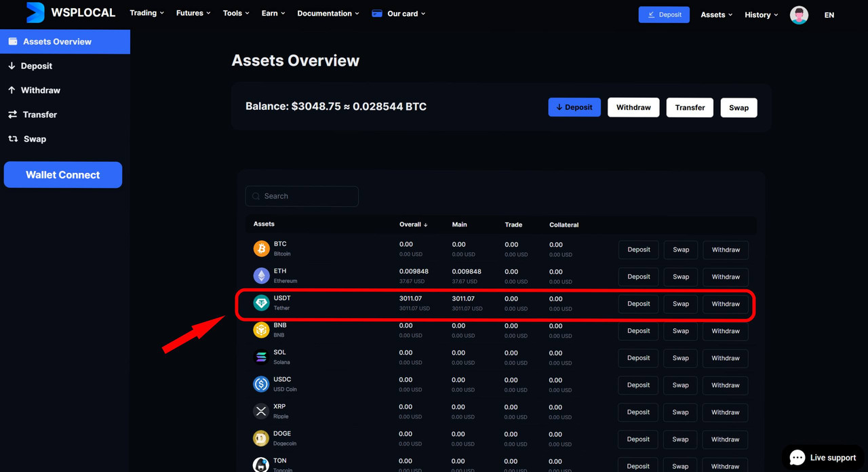This screenshot has height=472, width=868.
Task: Expand the Earn menu
Action: pyautogui.click(x=273, y=13)
